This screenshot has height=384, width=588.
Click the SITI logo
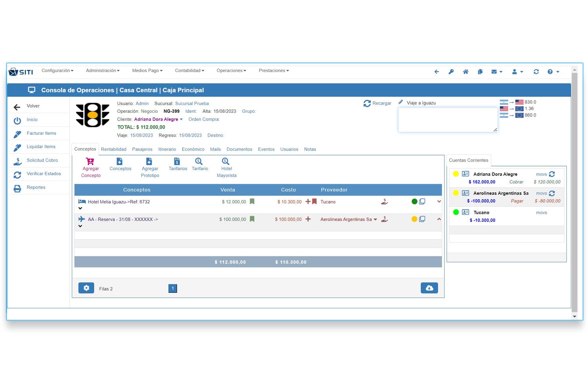tap(21, 72)
